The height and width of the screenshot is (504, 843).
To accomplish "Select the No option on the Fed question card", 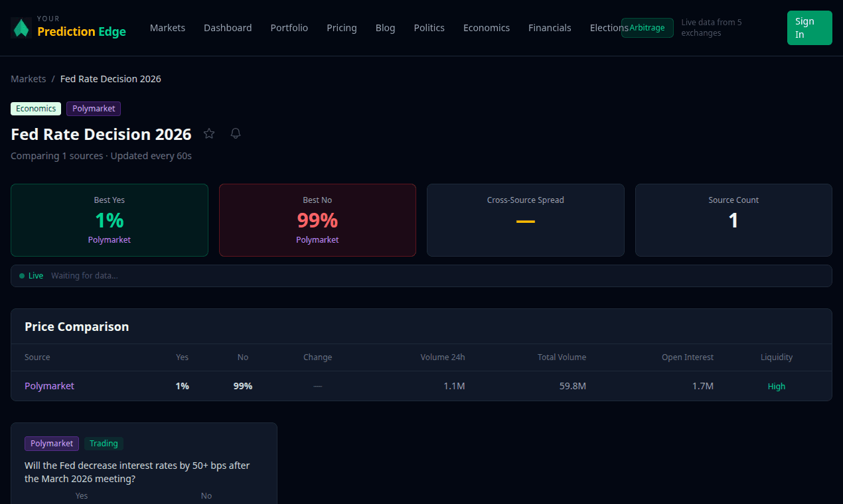I will 206,495.
